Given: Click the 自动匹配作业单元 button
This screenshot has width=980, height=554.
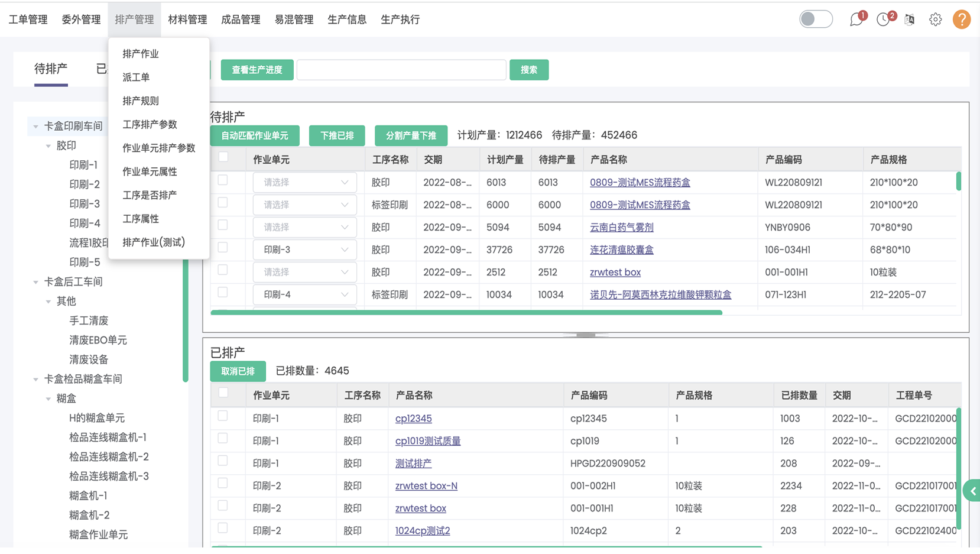Looking at the screenshot, I should point(255,136).
